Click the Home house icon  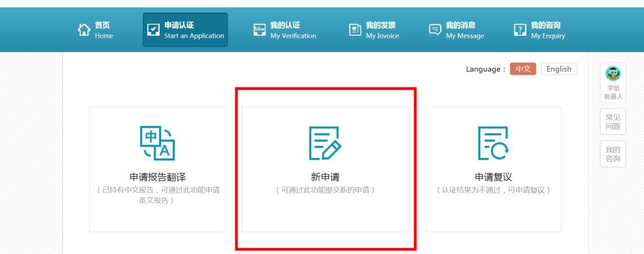84,30
